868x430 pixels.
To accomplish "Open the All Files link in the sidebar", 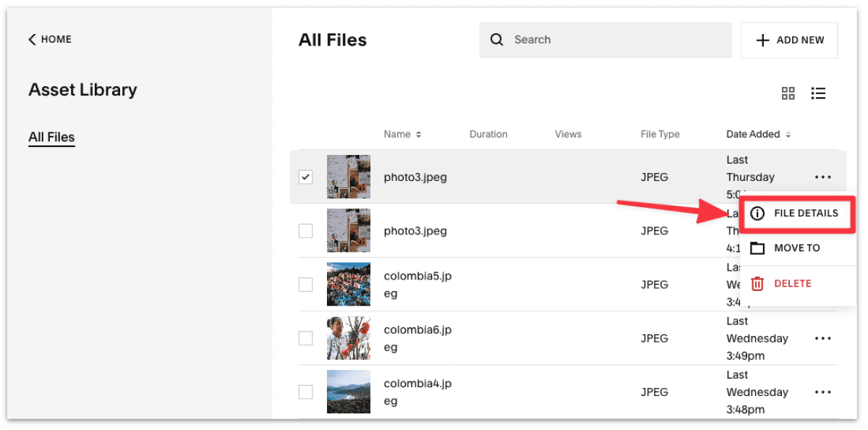I will click(51, 137).
